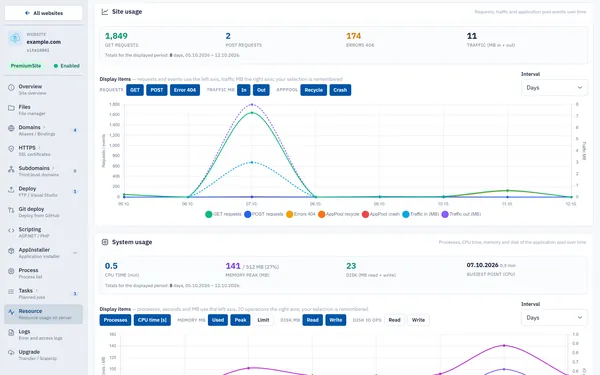Image resolution: width=600 pixels, height=375 pixels.
Task: Open System usage Interval Days dropdown
Action: pos(554,318)
